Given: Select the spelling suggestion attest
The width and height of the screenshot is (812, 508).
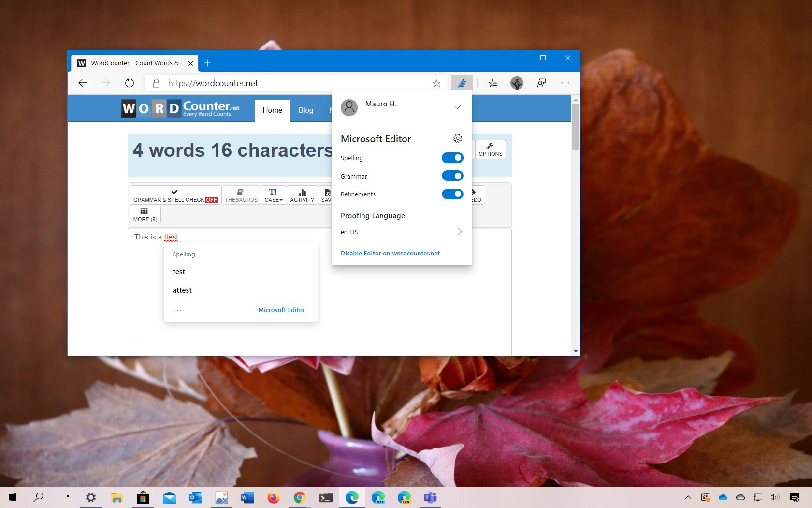Looking at the screenshot, I should (x=182, y=290).
